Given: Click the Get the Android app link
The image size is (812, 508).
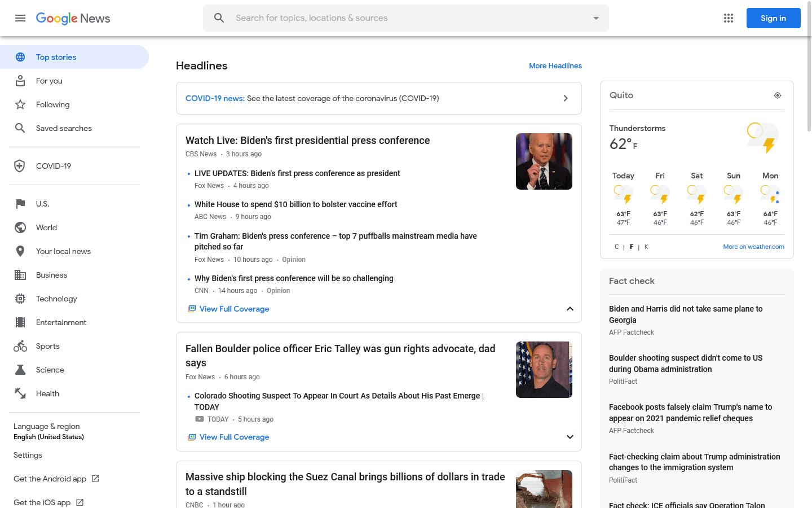Looking at the screenshot, I should [50, 479].
